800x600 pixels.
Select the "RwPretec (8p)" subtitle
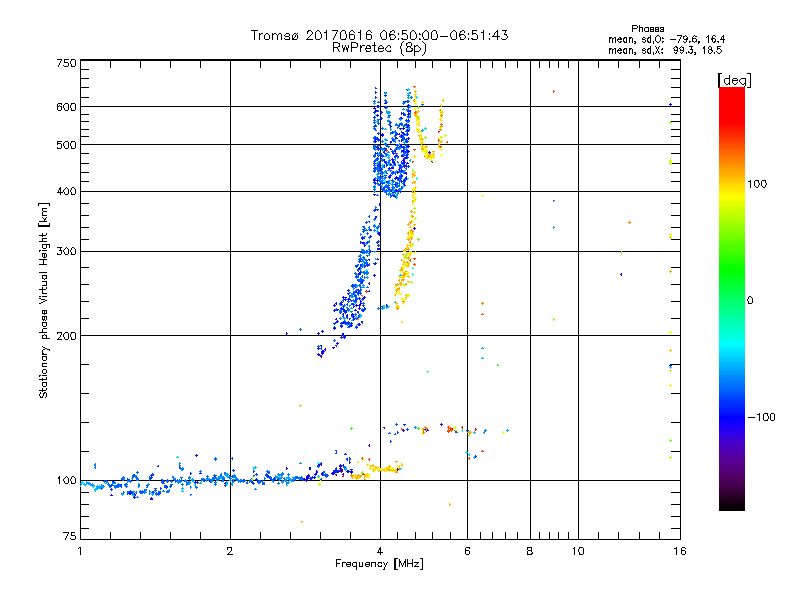pyautogui.click(x=379, y=48)
